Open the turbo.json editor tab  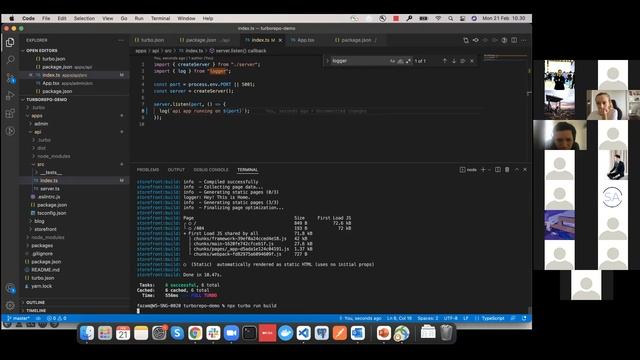coord(150,40)
